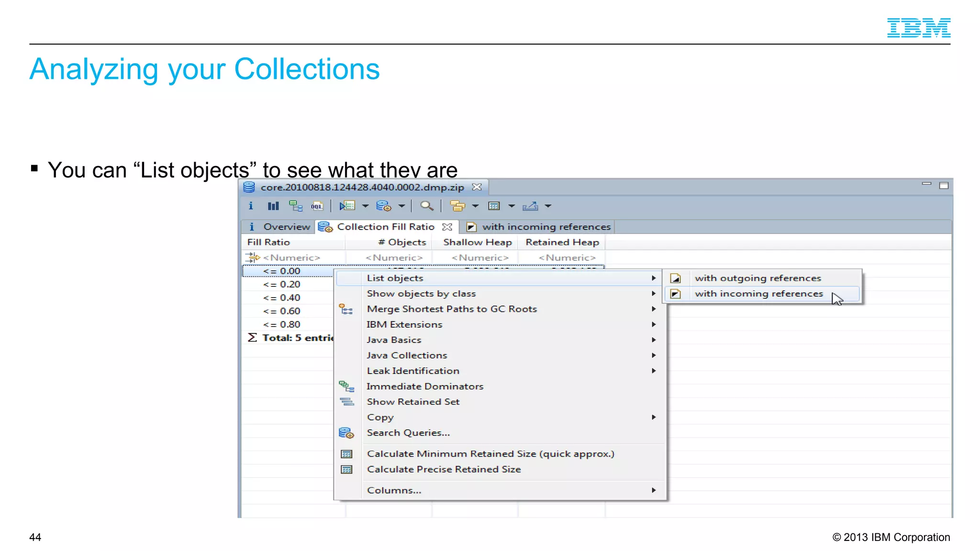Click the outgoing references page icon
The width and height of the screenshot is (980, 551).
point(675,278)
